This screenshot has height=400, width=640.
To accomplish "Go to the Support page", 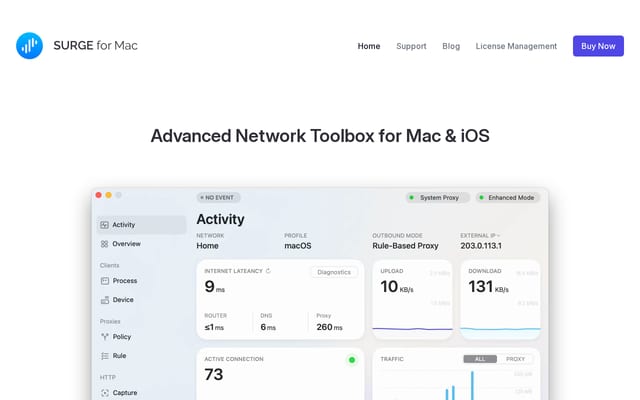I will tap(411, 46).
